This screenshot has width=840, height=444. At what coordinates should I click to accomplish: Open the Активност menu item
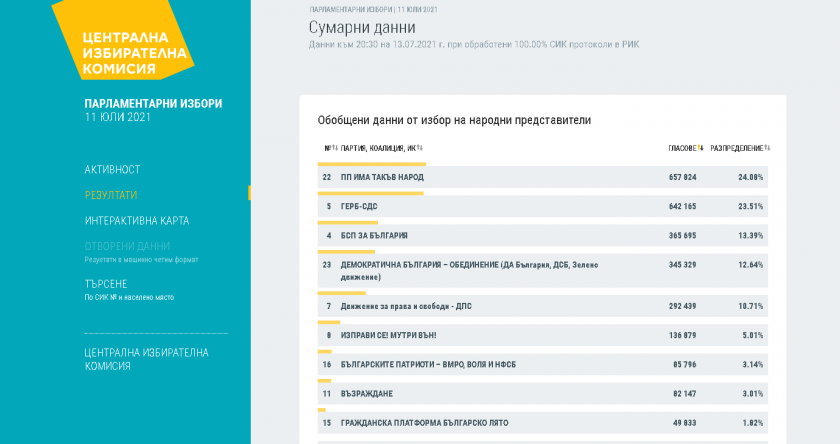[x=112, y=170]
